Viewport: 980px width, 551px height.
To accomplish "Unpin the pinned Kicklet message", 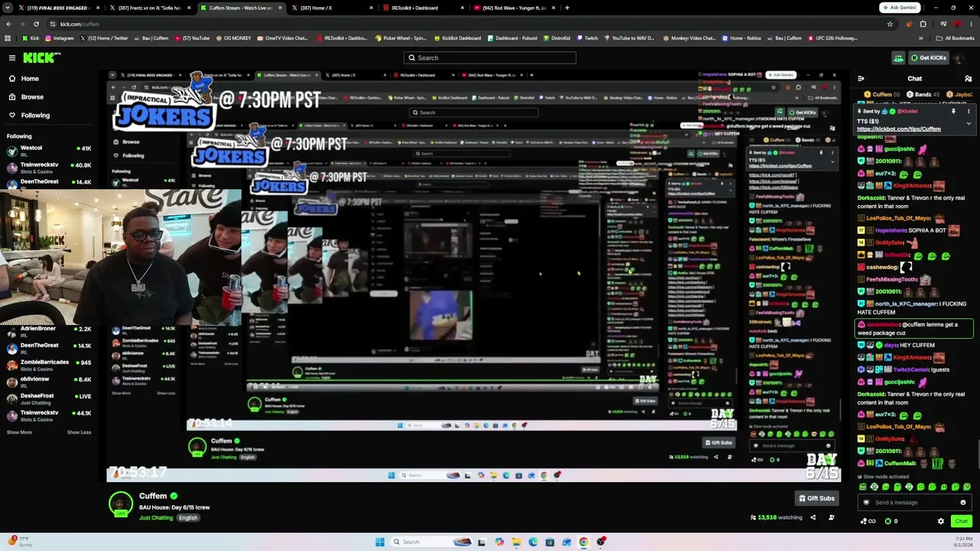I will coord(953,112).
